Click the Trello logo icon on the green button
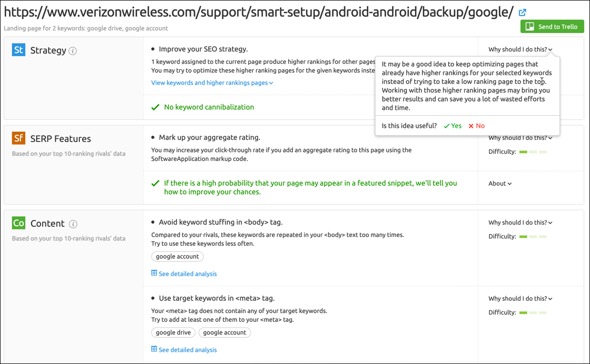 point(529,26)
